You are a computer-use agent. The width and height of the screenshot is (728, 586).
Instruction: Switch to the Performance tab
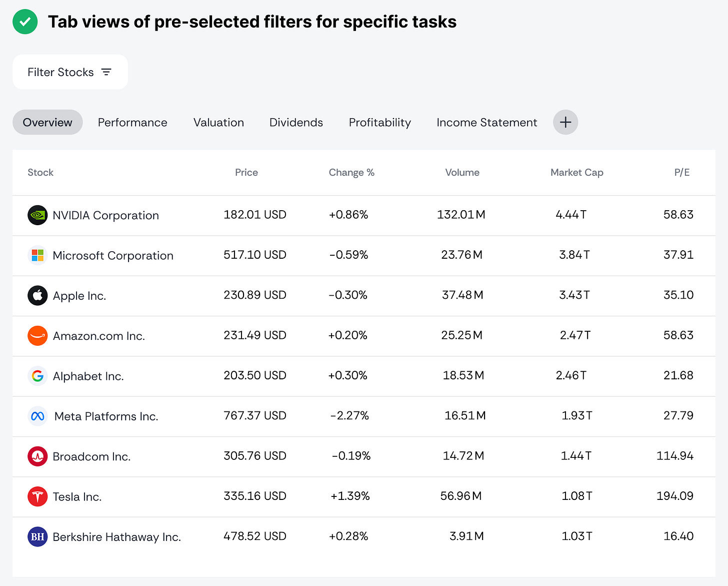coord(132,123)
